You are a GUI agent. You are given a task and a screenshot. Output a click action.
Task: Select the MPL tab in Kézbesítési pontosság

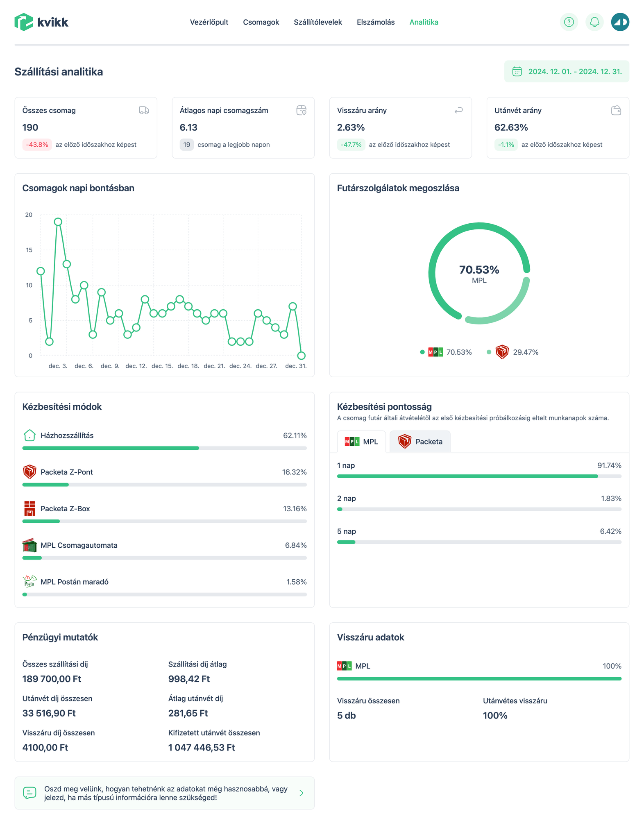(361, 442)
